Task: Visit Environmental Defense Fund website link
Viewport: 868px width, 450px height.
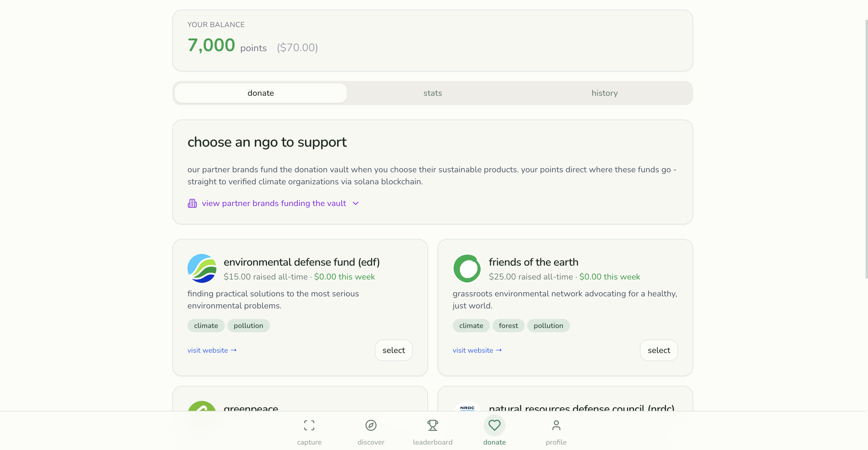Action: click(x=212, y=350)
